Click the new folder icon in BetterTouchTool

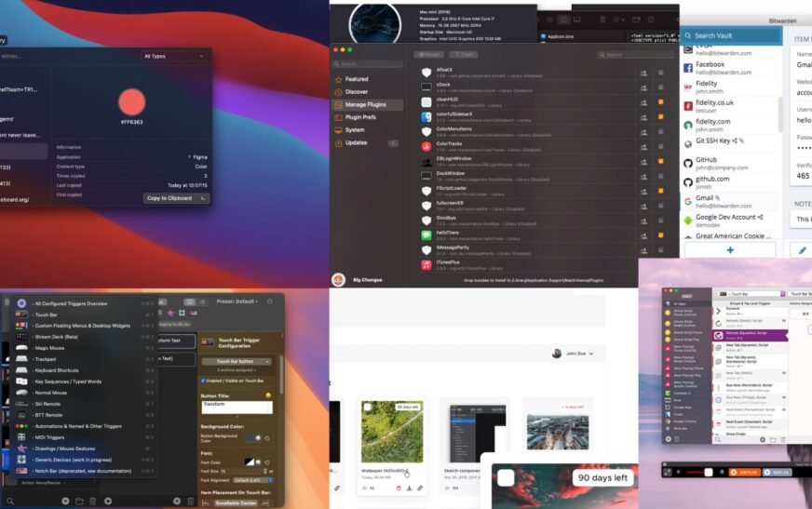point(79,501)
